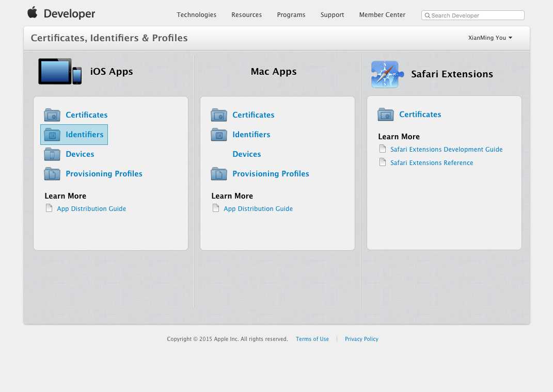Click the Mac Provisioning Profiles folder icon
This screenshot has width=553, height=392.
pos(219,174)
